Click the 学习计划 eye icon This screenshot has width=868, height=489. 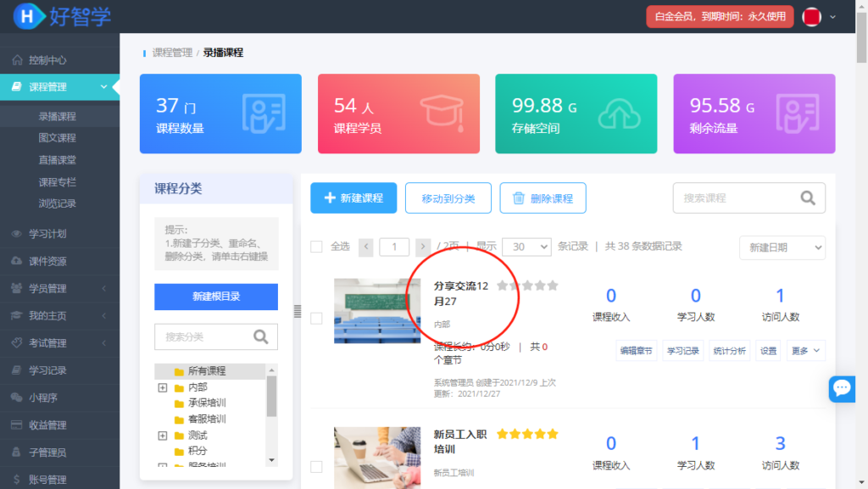point(17,233)
